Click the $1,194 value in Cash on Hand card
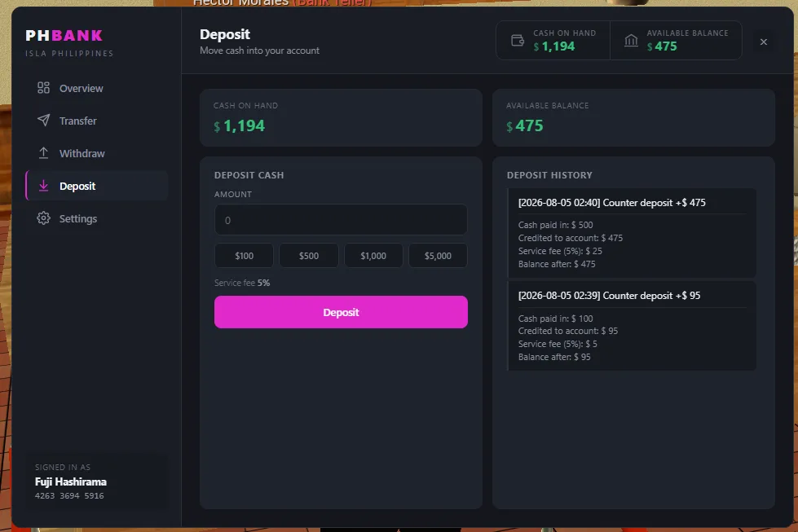The height and width of the screenshot is (532, 798). [239, 125]
